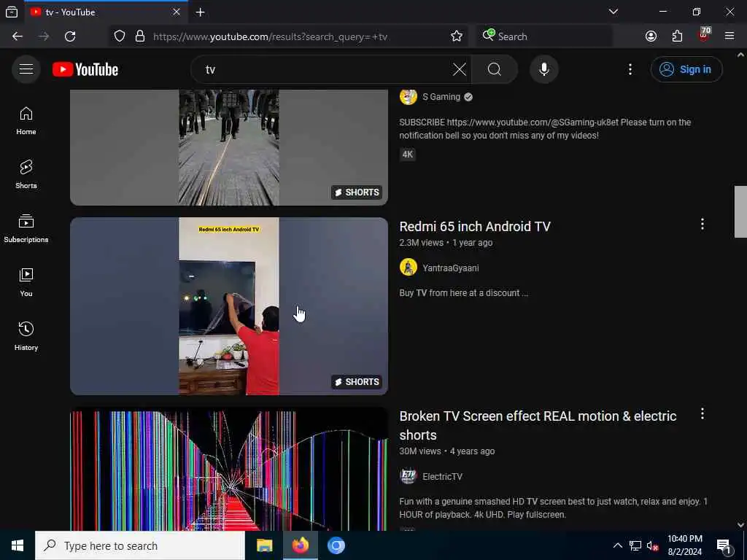
Task: Go to the YouTube logo homepage
Action: (x=85, y=69)
